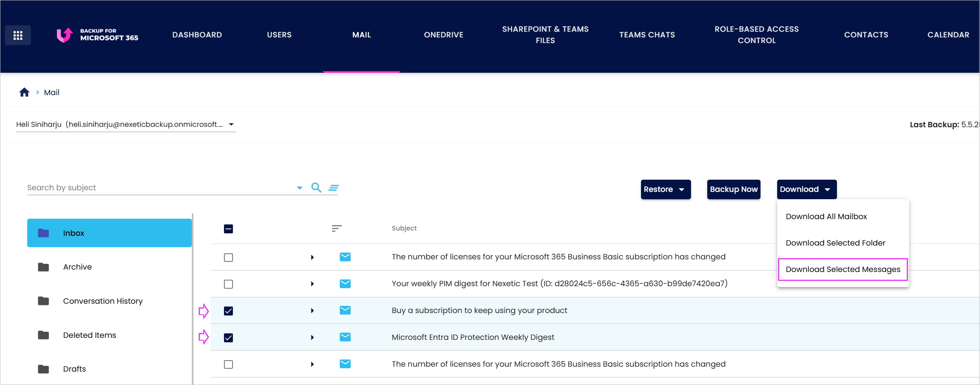
Task: Select the Conversation History folder
Action: click(x=109, y=301)
